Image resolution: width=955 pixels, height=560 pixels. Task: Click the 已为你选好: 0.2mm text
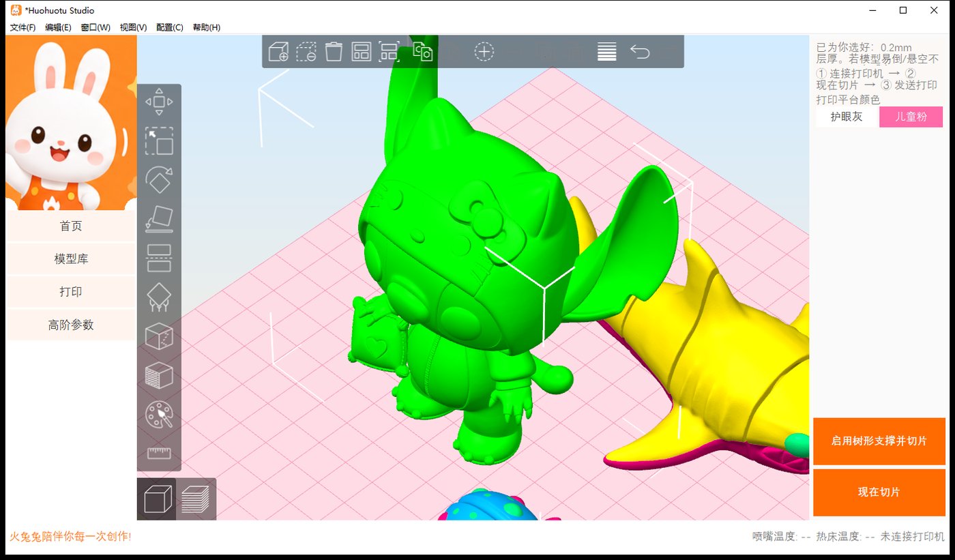[x=864, y=48]
